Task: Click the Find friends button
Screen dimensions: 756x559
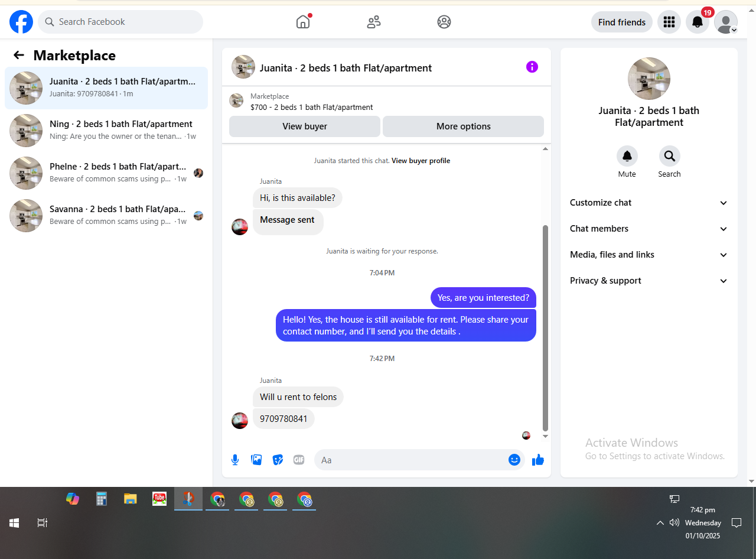Action: point(622,22)
